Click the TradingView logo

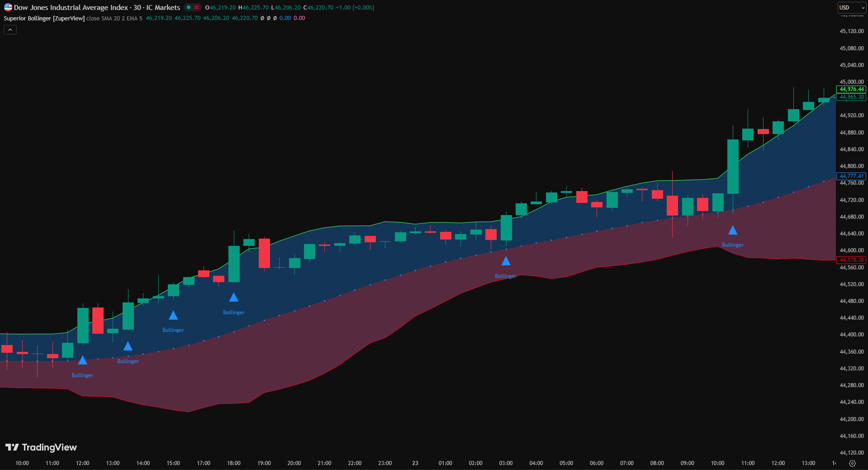pyautogui.click(x=41, y=447)
